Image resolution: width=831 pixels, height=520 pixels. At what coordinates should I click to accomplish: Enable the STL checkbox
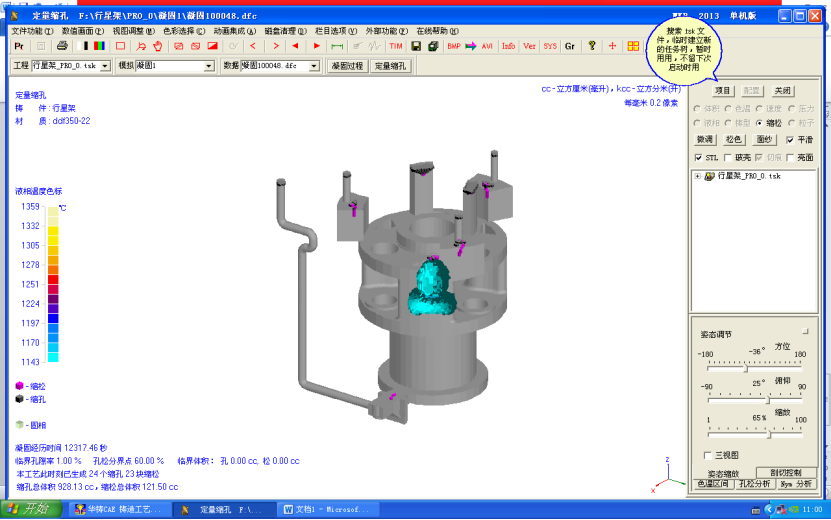pos(699,157)
